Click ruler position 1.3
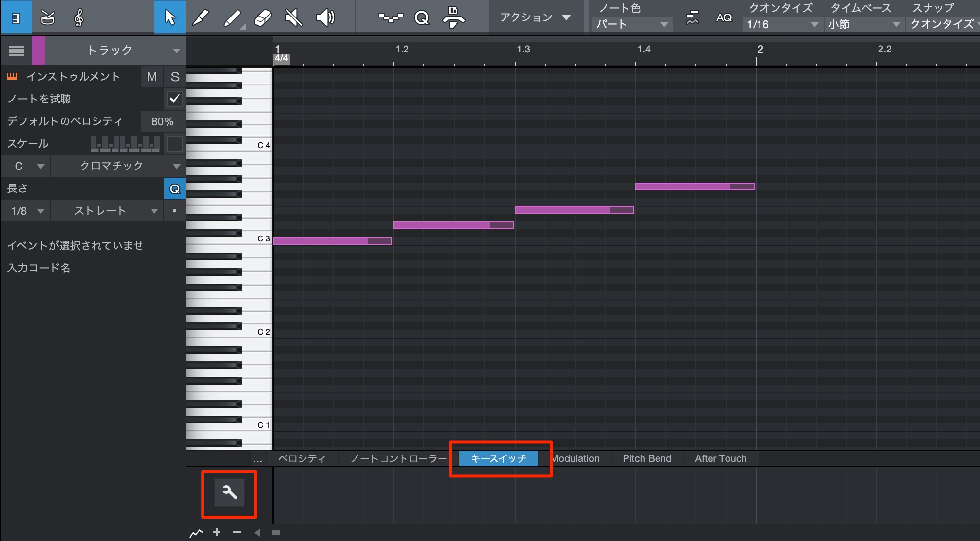The height and width of the screenshot is (541, 980). pyautogui.click(x=523, y=49)
